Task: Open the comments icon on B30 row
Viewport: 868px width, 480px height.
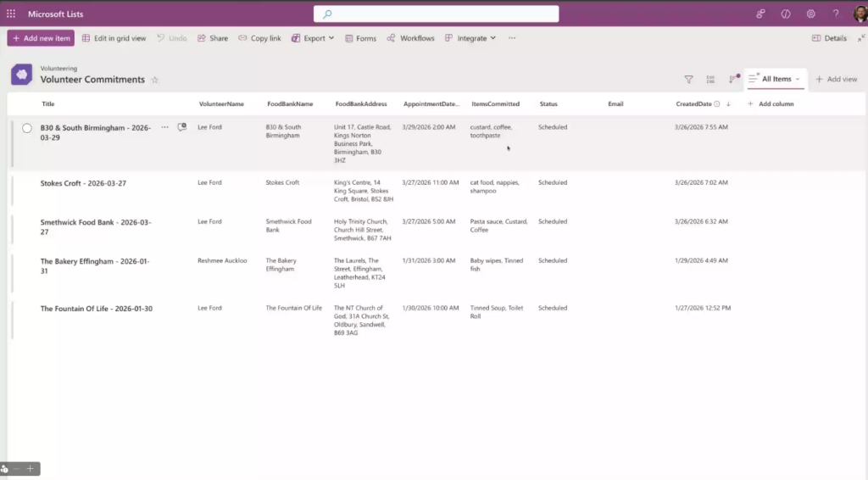Action: click(x=181, y=127)
